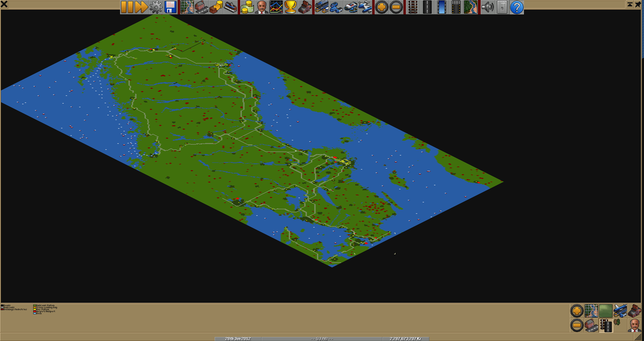Click Roads legend entry
The image size is (644, 341).
pos(6,305)
